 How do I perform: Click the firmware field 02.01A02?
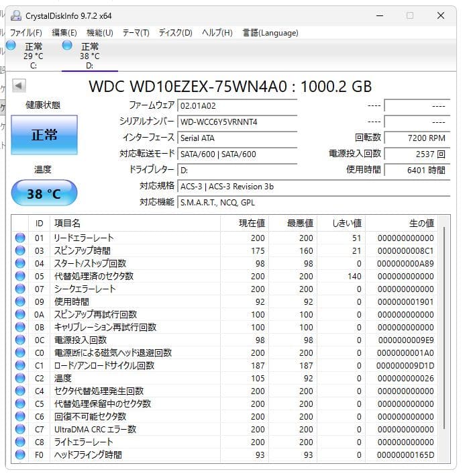(x=238, y=106)
